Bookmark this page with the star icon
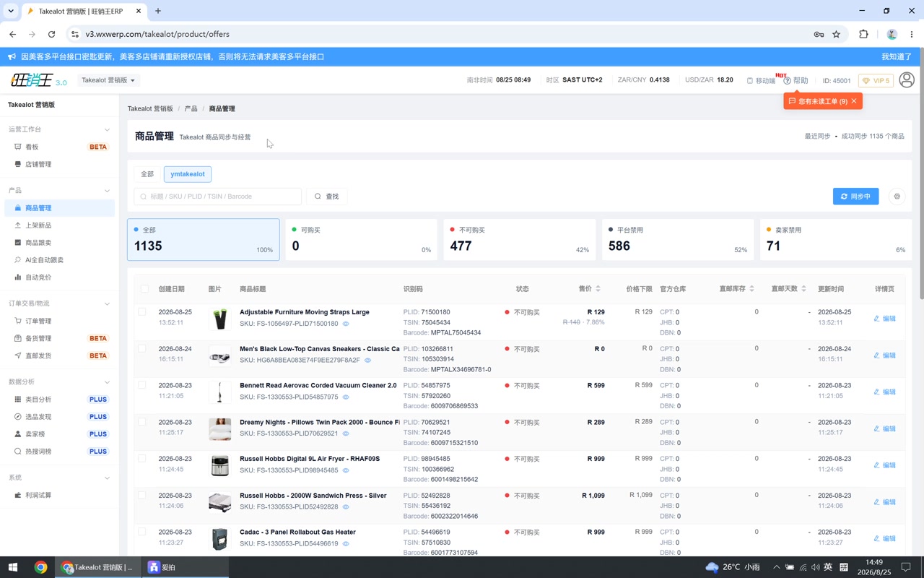Screen dimensions: 924x578 [837, 34]
